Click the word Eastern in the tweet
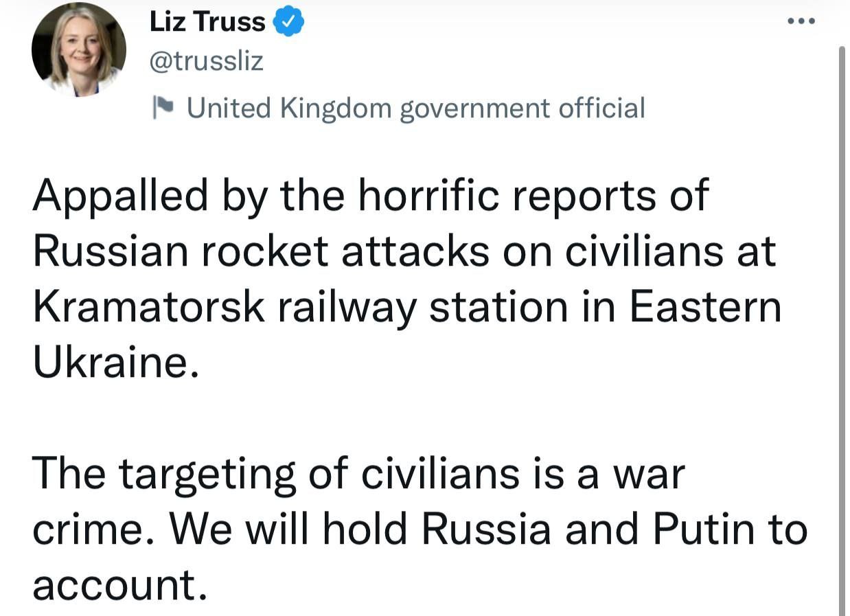The height and width of the screenshot is (616, 850). (705, 307)
